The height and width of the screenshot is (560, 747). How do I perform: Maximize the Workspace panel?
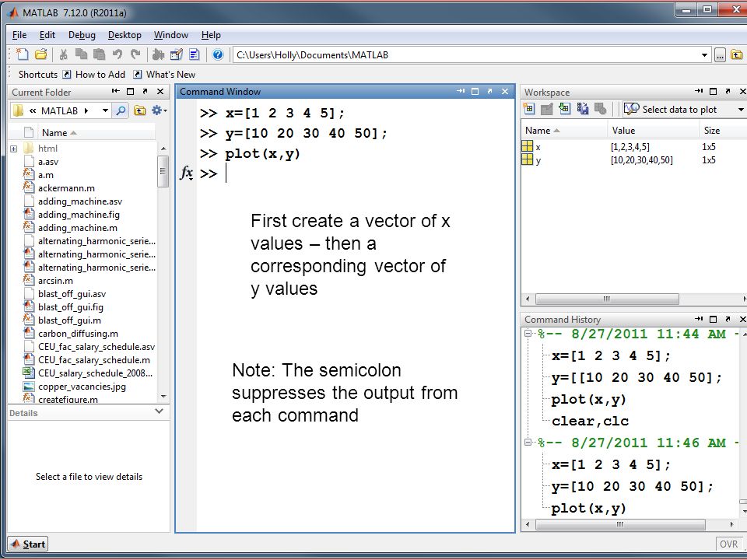click(714, 92)
